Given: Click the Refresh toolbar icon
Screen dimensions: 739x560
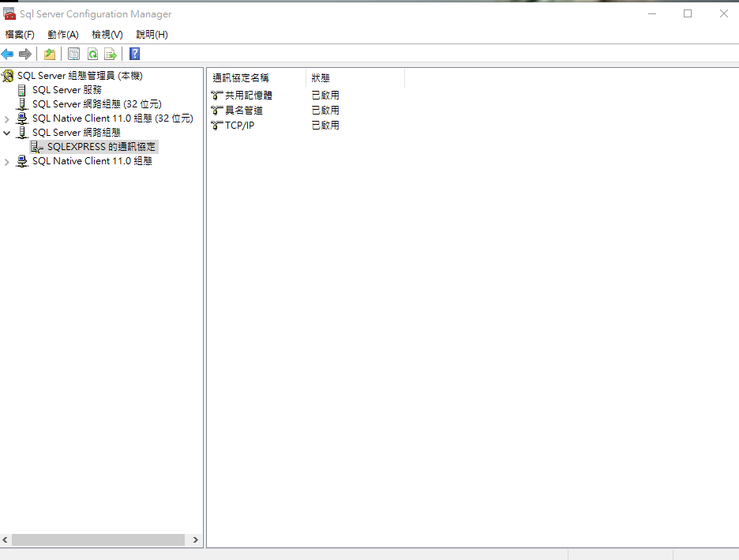Looking at the screenshot, I should 92,54.
